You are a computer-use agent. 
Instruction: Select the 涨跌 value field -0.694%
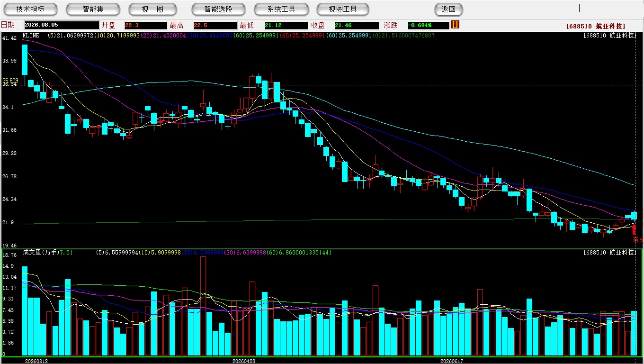click(x=428, y=25)
